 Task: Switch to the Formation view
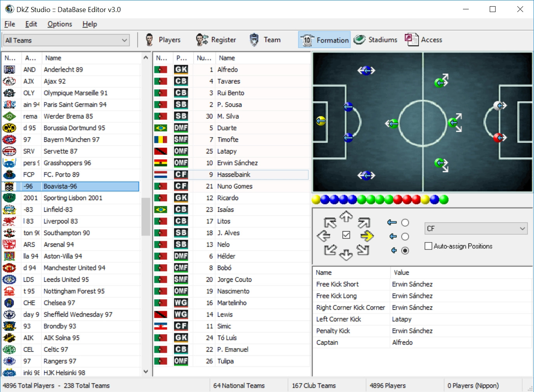point(324,40)
